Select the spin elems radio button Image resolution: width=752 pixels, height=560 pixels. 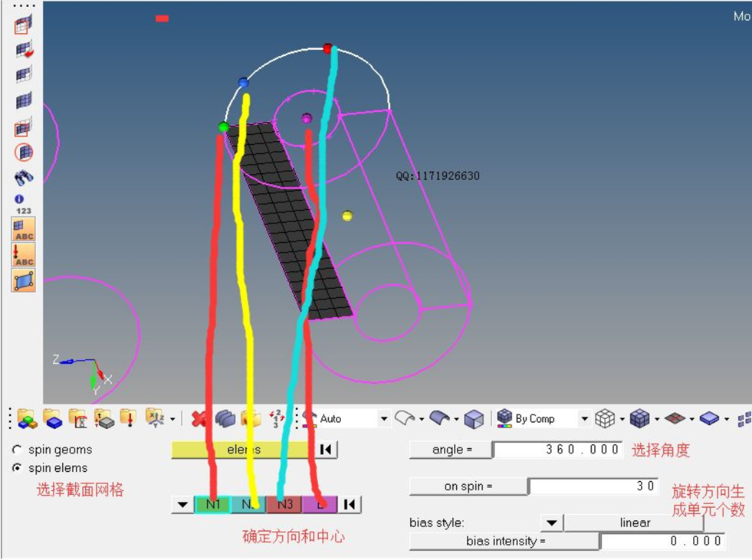[18, 467]
